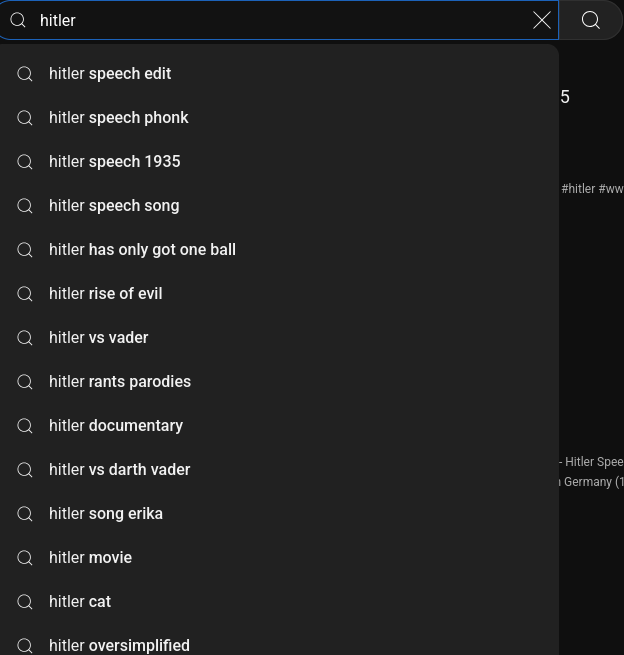Viewport: 624px width, 655px height.
Task: Focus the search input containing 'hitler'
Action: [x=280, y=20]
